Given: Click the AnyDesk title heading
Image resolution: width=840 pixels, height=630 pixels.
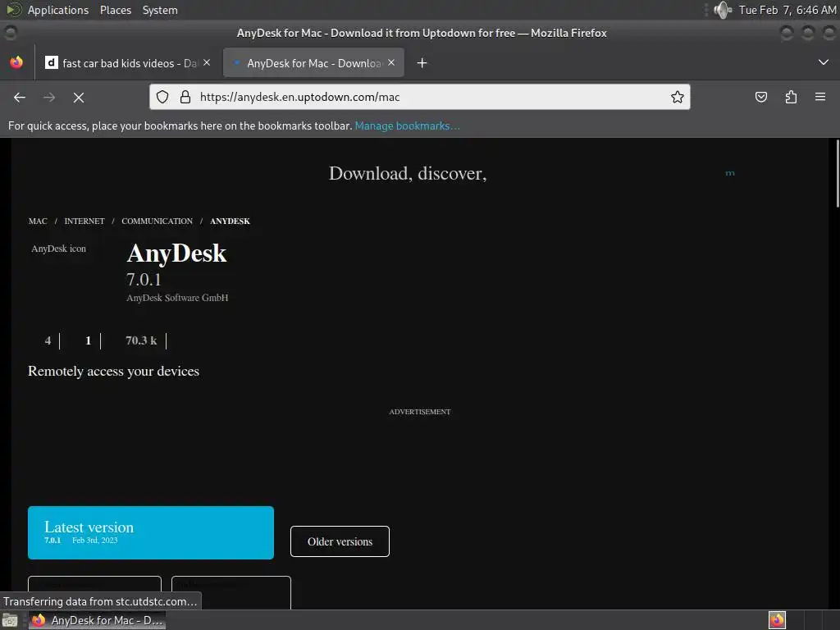Looking at the screenshot, I should (177, 253).
